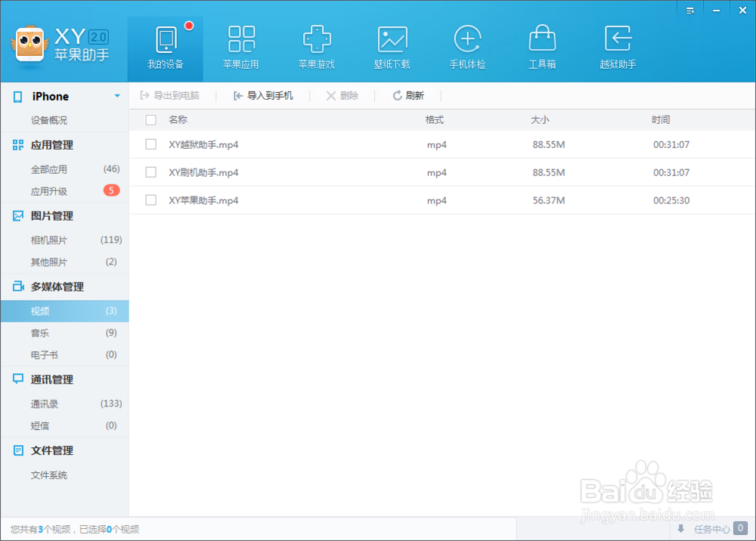Viewport: 756px width, 541px height.
Task: Open the 越狱助手 jailbreak icon
Action: 618,39
